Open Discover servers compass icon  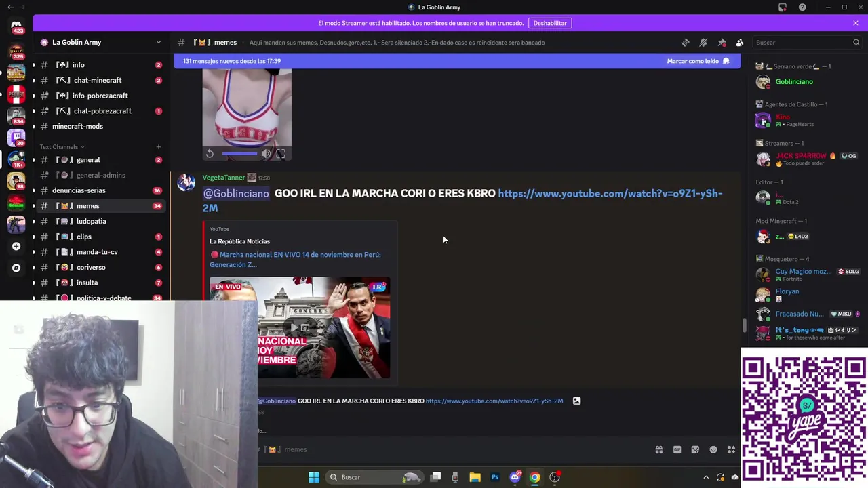[x=16, y=268]
